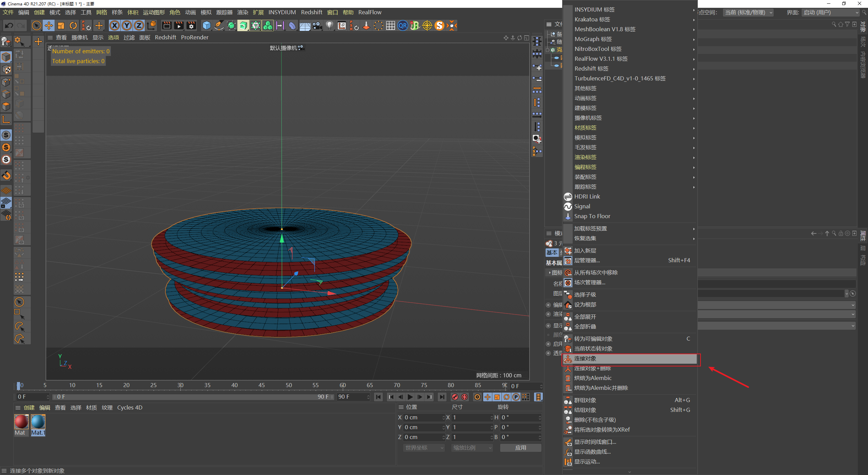Toggle the Z axis lock
The width and height of the screenshot is (868, 475).
click(139, 25)
